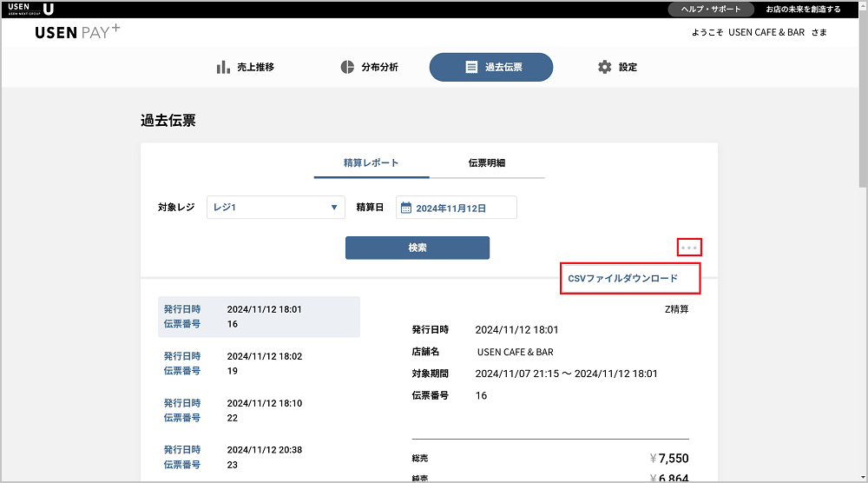
Task: Click the USEN NEXT GROUP logo
Action: (30, 9)
